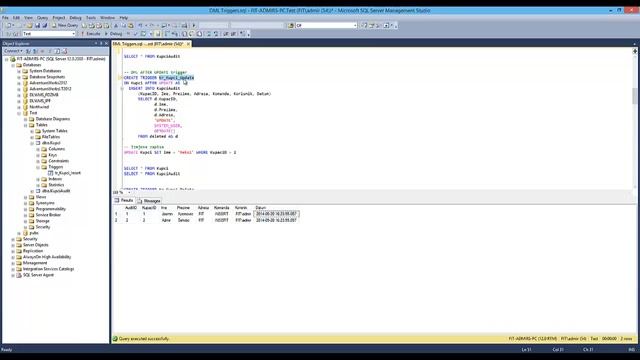Click the Comment out selected lines icon
640x360 pixels.
coord(208,33)
